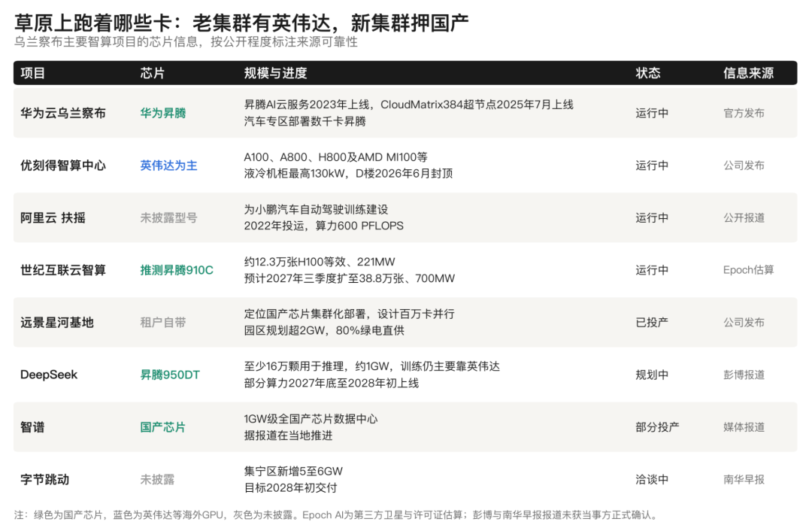Click the blue 英伟达为主 chip cell
Image resolution: width=812 pixels, height=528 pixels.
click(169, 165)
